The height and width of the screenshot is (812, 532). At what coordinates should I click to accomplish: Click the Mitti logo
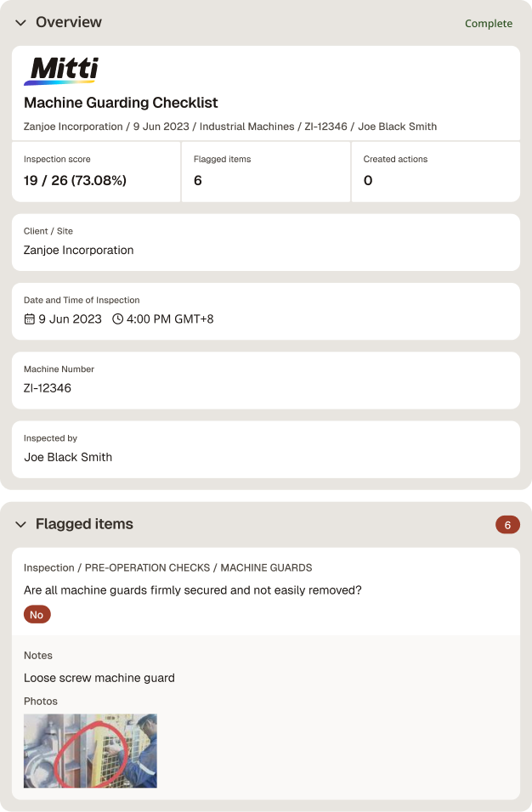click(61, 70)
